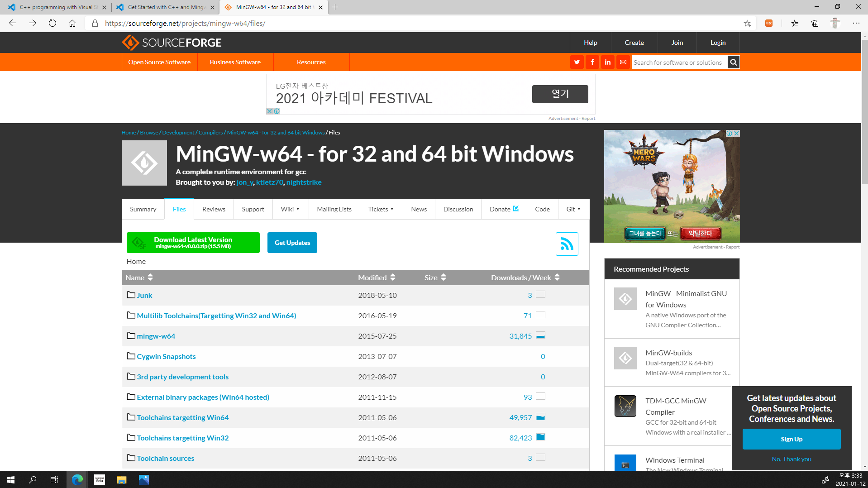Open taskbar Search icon
Image resolution: width=868 pixels, height=488 pixels.
tap(33, 479)
